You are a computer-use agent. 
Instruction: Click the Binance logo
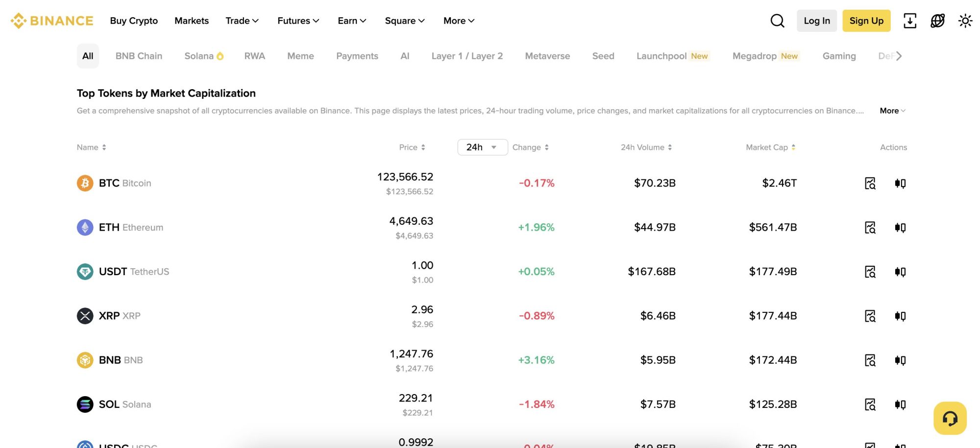52,21
